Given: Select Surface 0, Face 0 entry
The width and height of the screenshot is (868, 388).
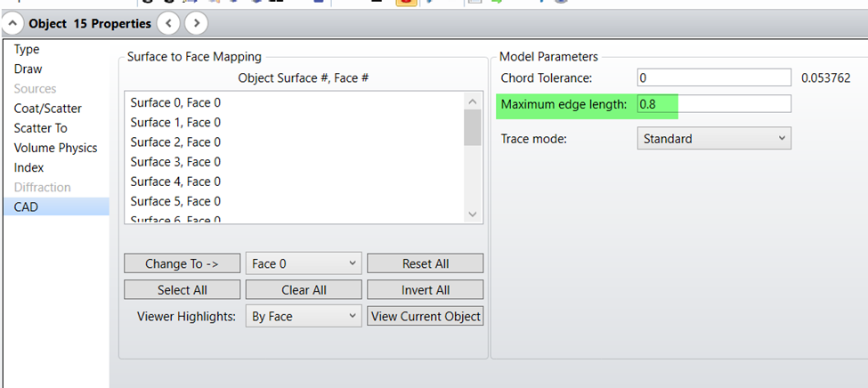Looking at the screenshot, I should (175, 102).
